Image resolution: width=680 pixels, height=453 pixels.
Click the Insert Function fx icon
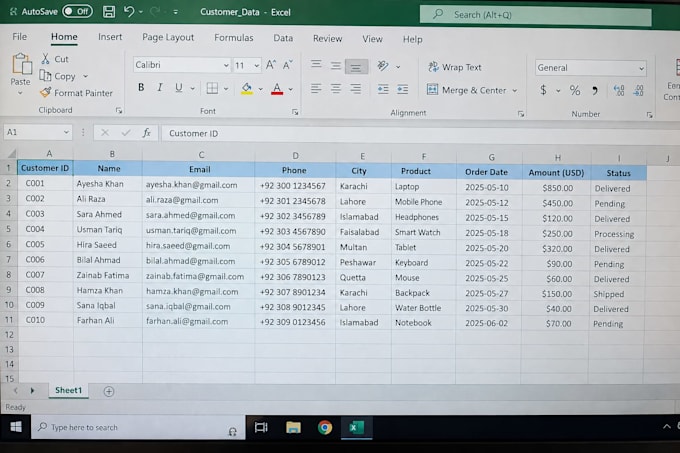click(x=147, y=133)
